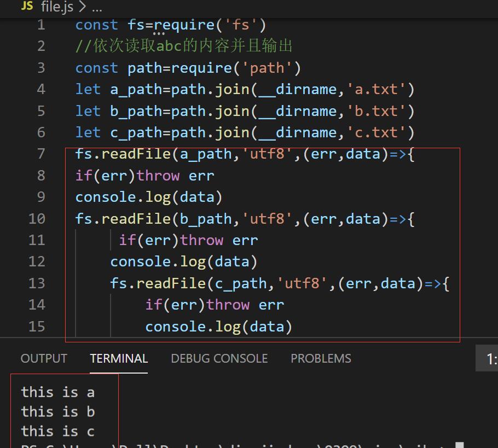Screen dimensions: 498x448
Task: Click the c_path variable declaration on line 6
Action: coord(136,132)
